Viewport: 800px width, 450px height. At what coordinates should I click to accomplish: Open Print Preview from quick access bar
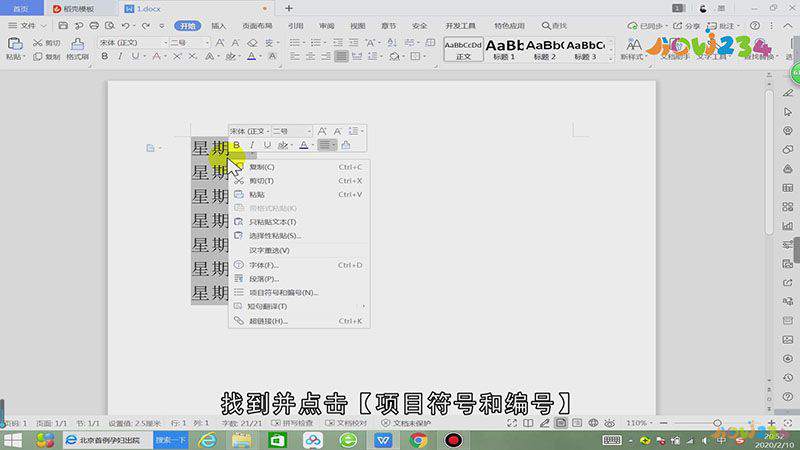tap(110, 25)
